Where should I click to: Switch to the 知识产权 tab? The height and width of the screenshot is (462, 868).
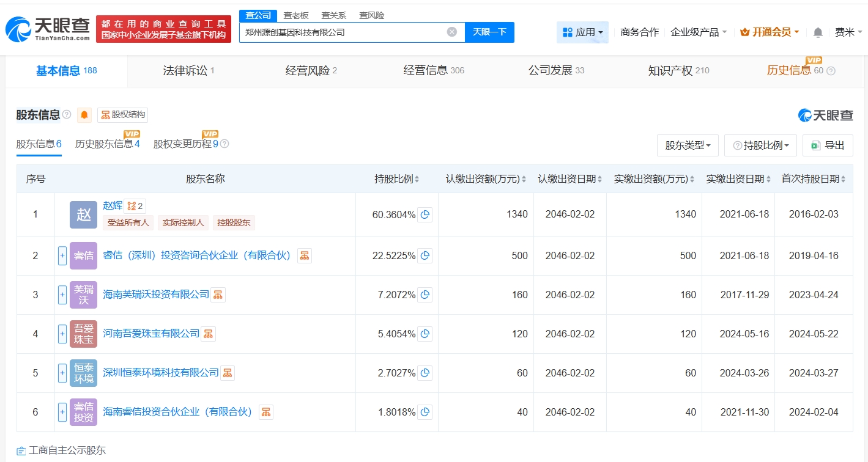point(678,71)
